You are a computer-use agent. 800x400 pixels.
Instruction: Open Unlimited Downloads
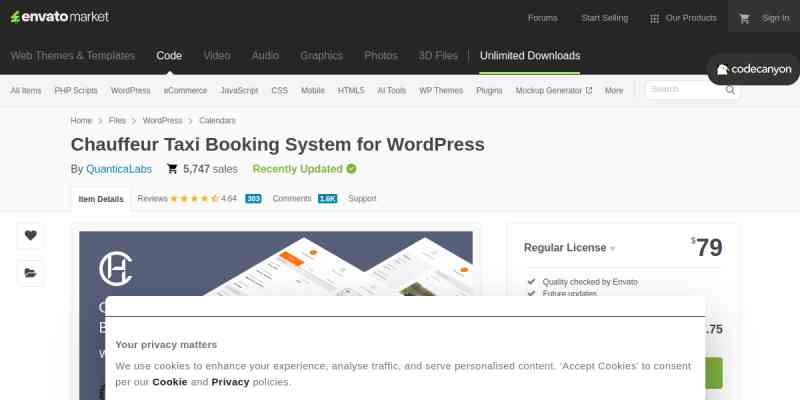tap(530, 56)
